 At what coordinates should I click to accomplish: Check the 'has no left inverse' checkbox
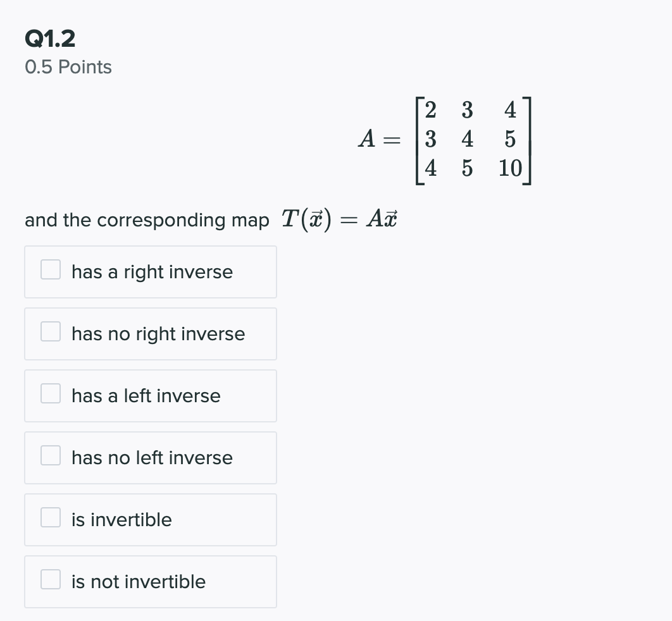pos(50,455)
